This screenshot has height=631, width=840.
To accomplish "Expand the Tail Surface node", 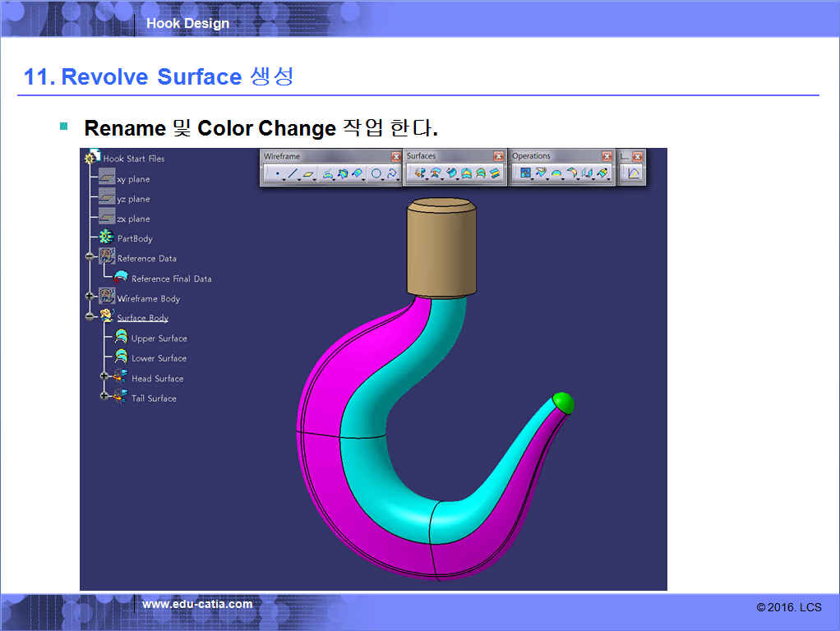I will (104, 397).
